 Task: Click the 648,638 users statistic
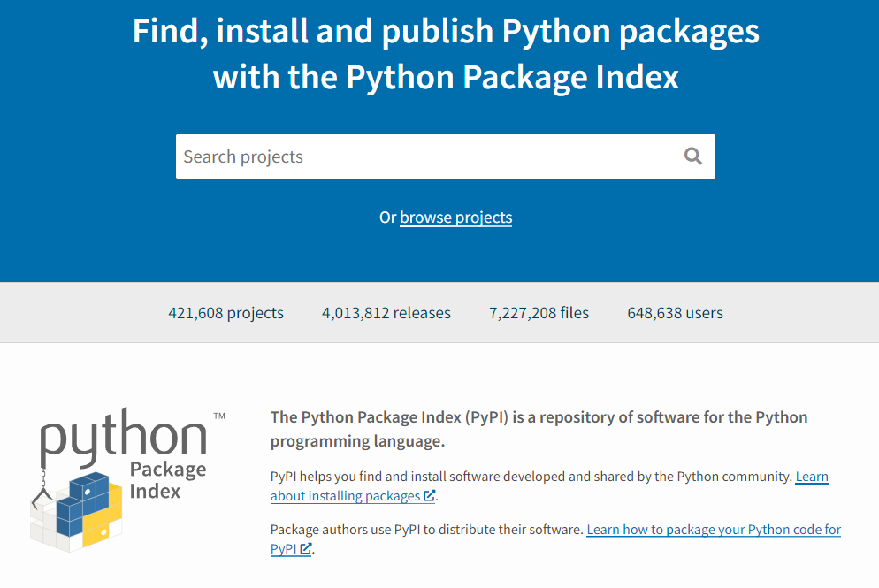(x=675, y=312)
